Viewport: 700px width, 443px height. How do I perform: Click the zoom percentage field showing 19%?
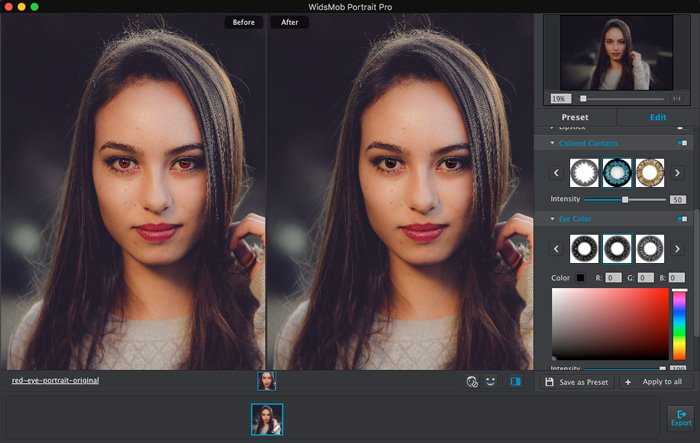pos(560,99)
